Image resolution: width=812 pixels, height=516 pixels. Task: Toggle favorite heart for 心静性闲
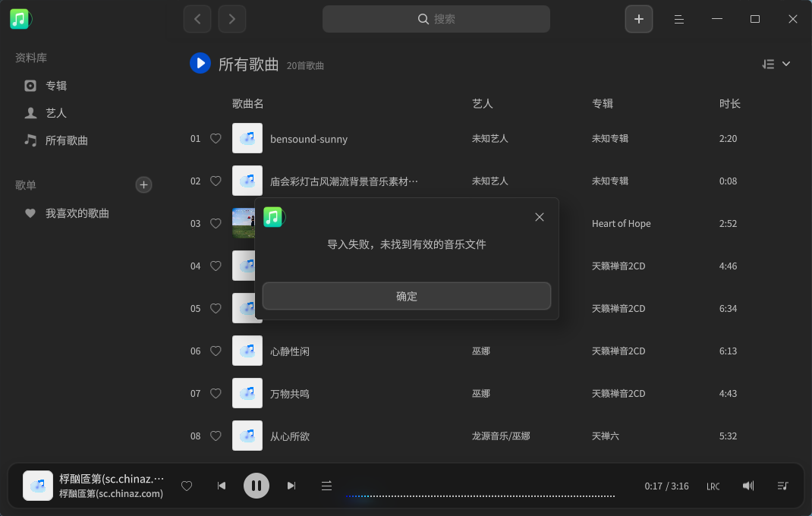[216, 351]
